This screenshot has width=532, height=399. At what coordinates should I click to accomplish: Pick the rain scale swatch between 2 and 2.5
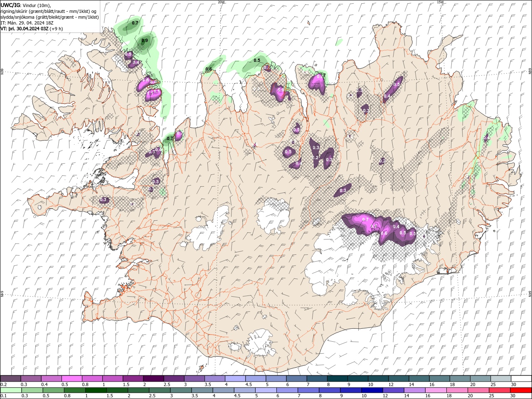coord(138,390)
